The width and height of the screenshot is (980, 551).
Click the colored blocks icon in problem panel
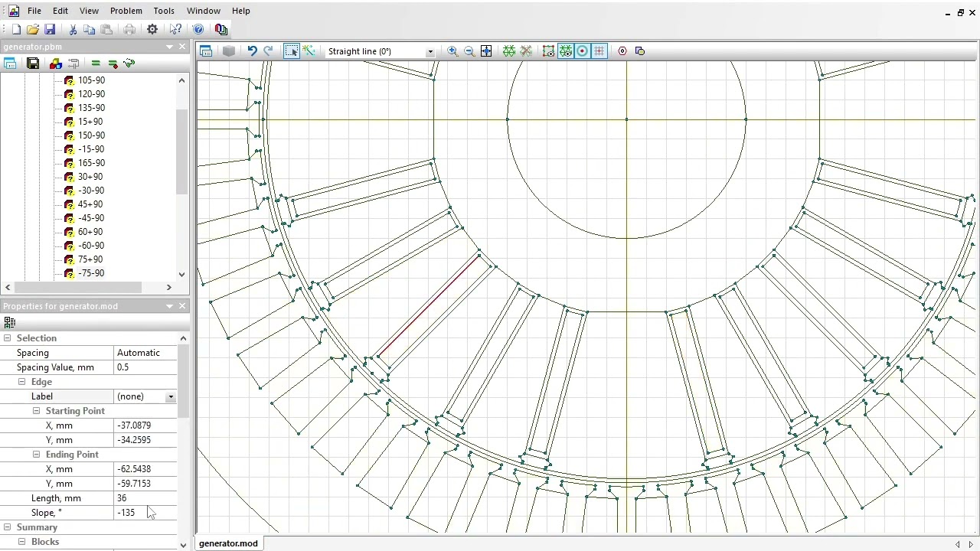(x=55, y=64)
